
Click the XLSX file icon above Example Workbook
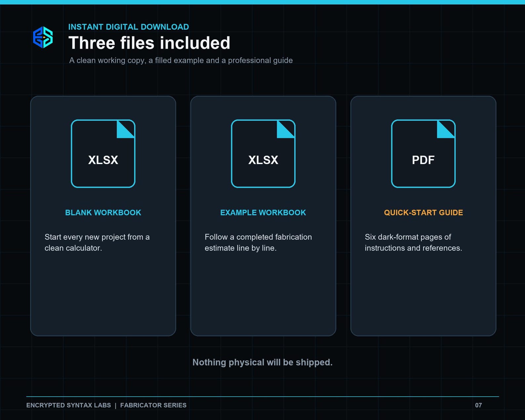[x=263, y=154]
